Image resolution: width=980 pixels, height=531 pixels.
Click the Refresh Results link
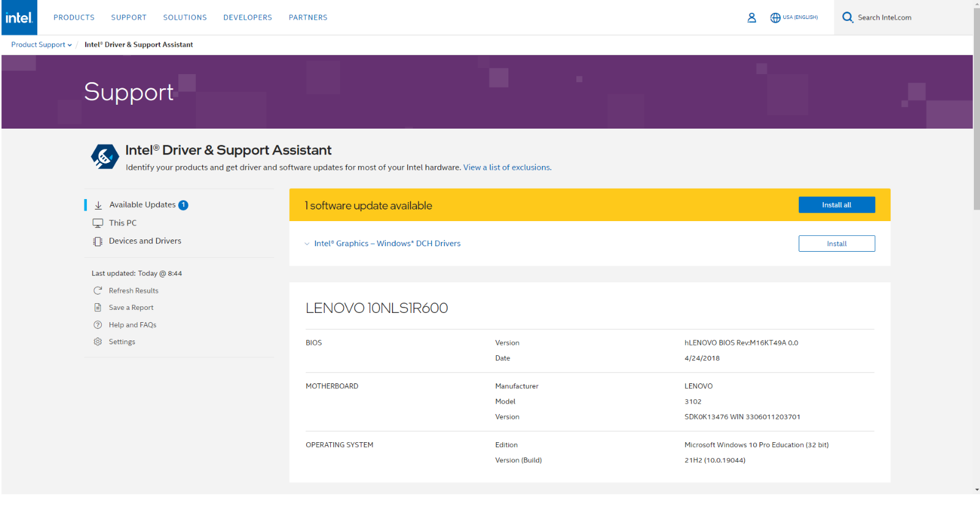coord(134,291)
